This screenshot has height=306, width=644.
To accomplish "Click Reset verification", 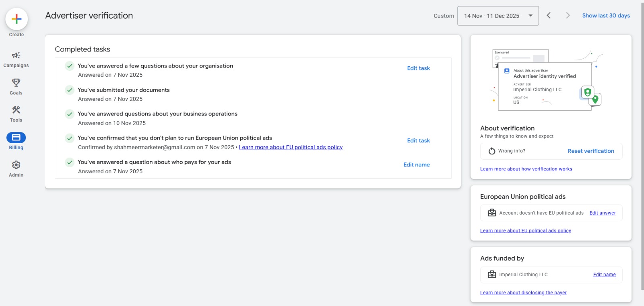I will 590,151.
